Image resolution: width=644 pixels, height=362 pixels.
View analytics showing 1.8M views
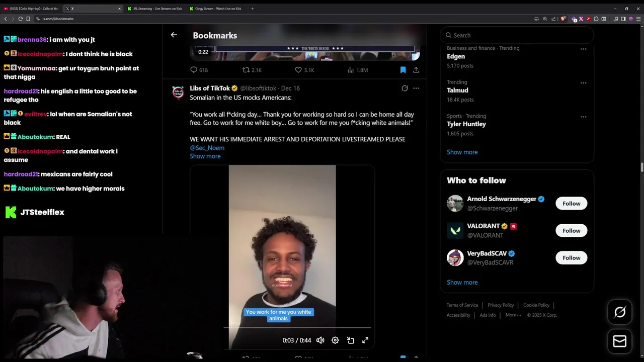[358, 70]
